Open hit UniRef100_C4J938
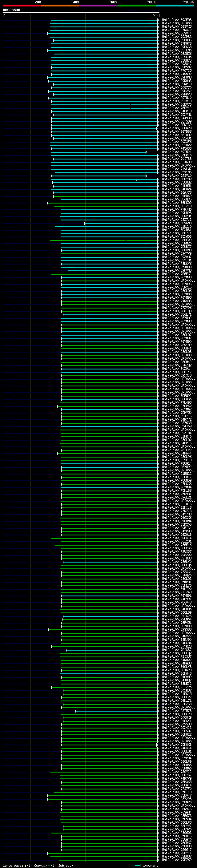The height and width of the screenshot is (868, 197). coord(176,118)
